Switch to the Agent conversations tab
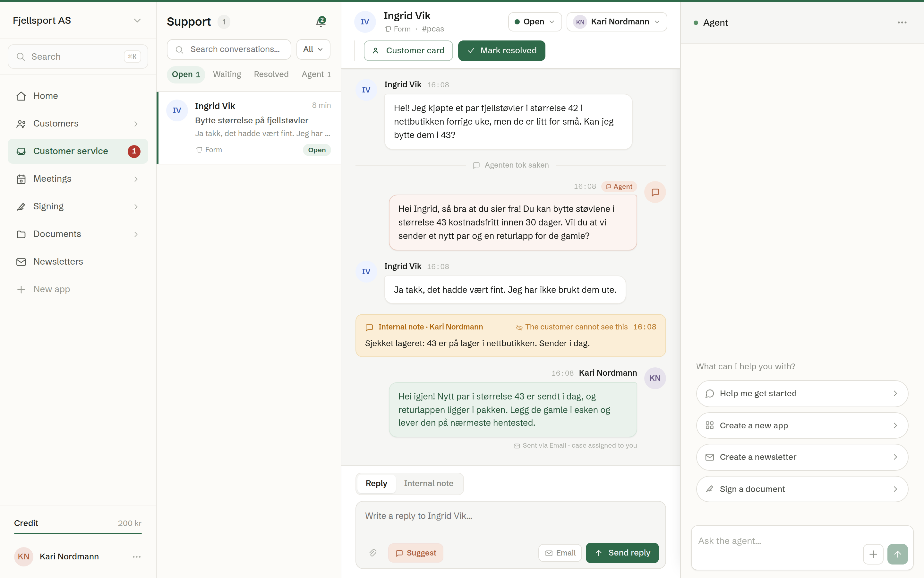 316,74
